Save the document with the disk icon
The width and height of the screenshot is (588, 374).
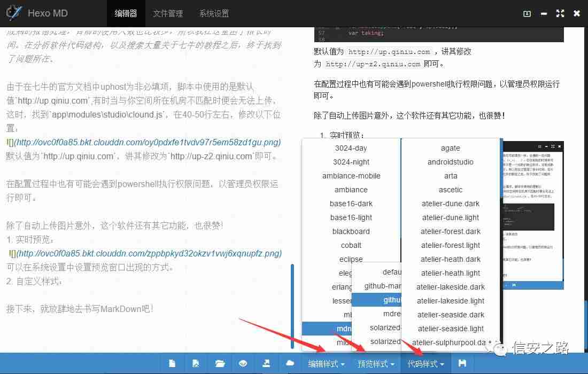pos(461,363)
